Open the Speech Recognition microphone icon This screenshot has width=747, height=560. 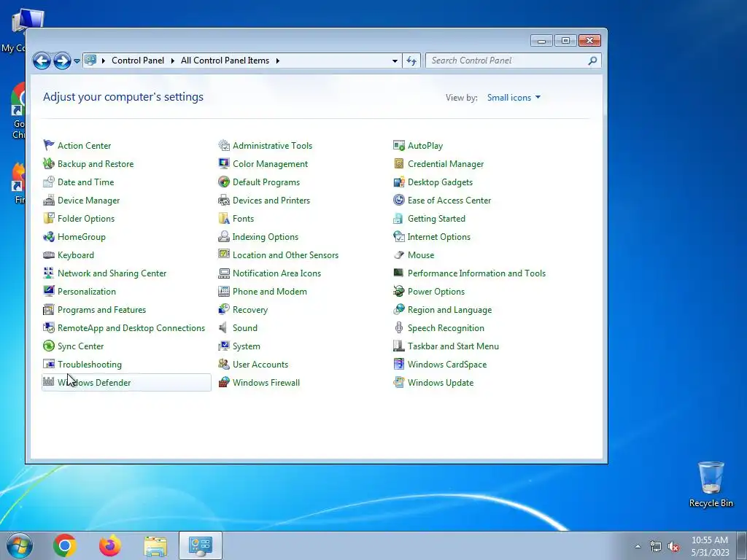[399, 327]
